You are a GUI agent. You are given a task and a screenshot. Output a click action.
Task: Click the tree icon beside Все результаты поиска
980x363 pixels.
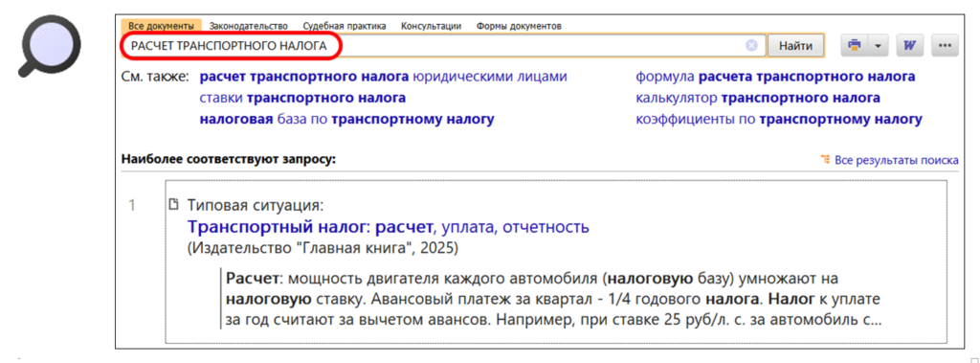click(826, 160)
